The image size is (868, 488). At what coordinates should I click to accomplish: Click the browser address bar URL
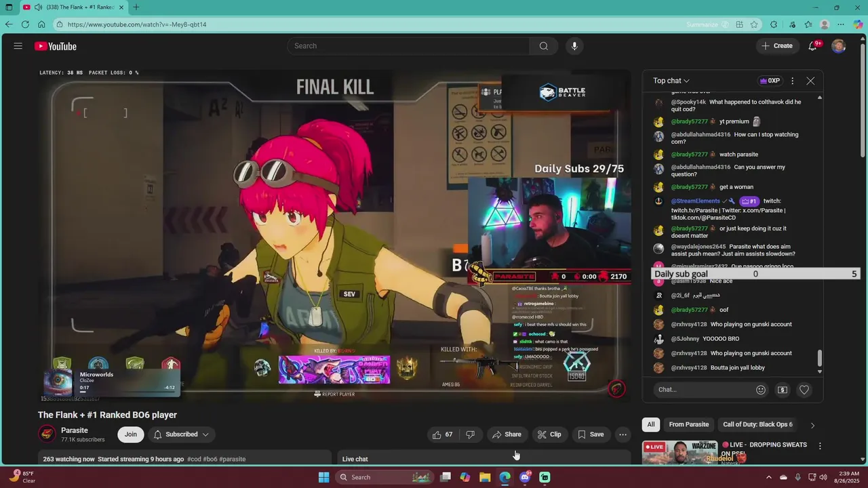click(137, 24)
